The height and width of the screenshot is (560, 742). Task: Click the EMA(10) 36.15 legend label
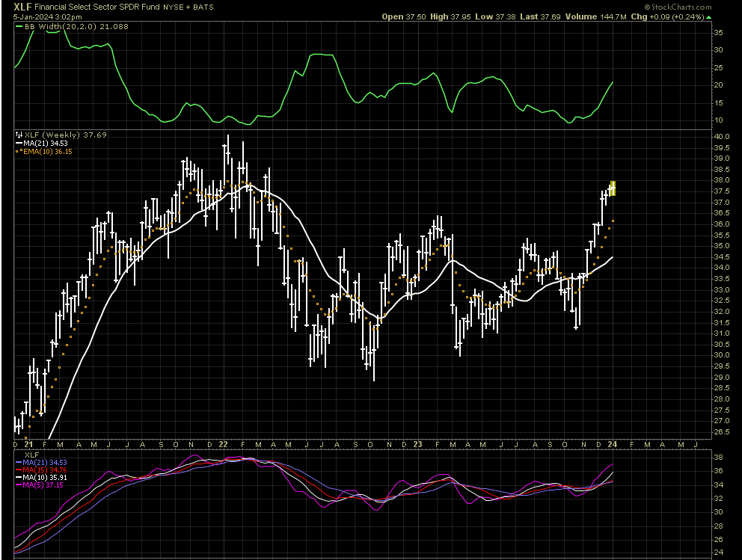[x=49, y=151]
